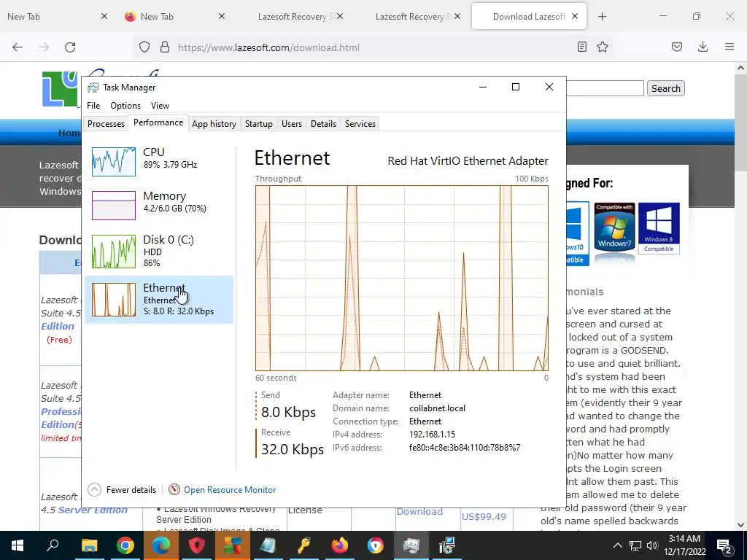Viewport: 747px width, 560px height.
Task: Click the site padlock icon
Action: pos(165,47)
